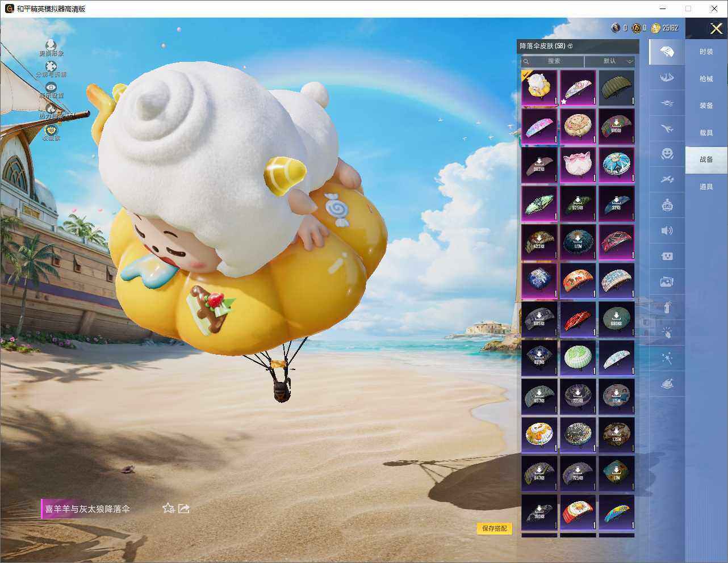Select the magic wand effects category icon

click(x=667, y=358)
